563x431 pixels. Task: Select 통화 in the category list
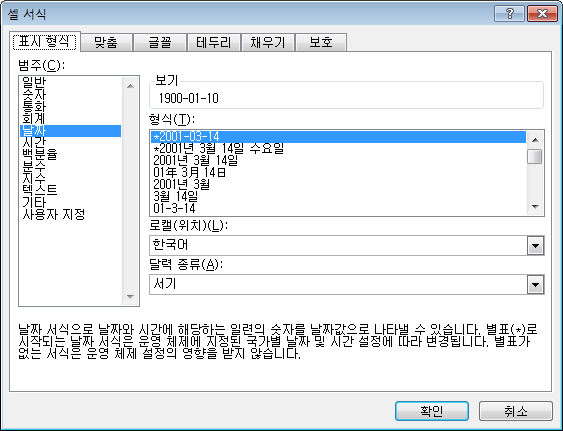(x=34, y=106)
